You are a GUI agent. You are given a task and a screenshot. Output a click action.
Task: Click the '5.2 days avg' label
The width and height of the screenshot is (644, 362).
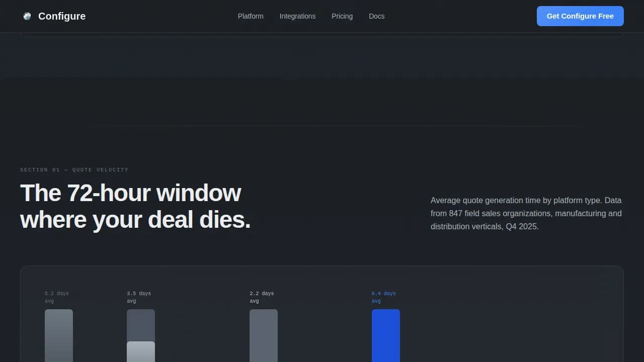pos(57,297)
